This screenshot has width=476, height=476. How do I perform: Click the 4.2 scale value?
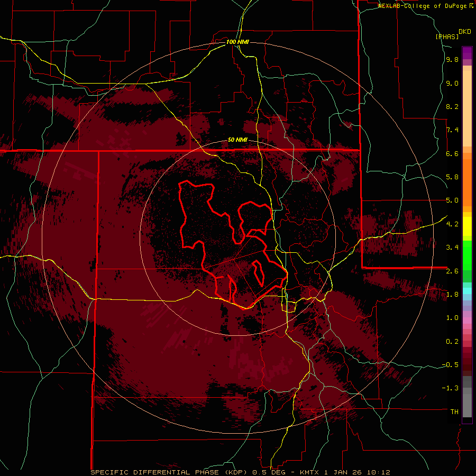pos(452,224)
